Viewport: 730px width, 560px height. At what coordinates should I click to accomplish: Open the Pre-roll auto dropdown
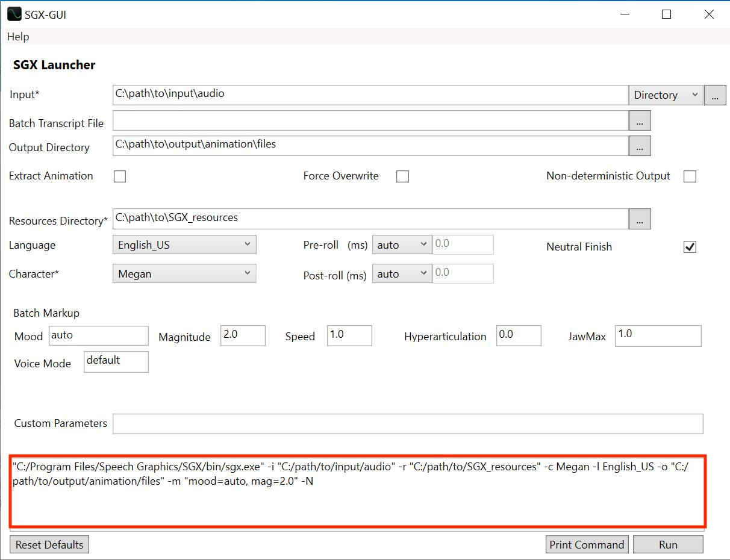[x=402, y=244]
